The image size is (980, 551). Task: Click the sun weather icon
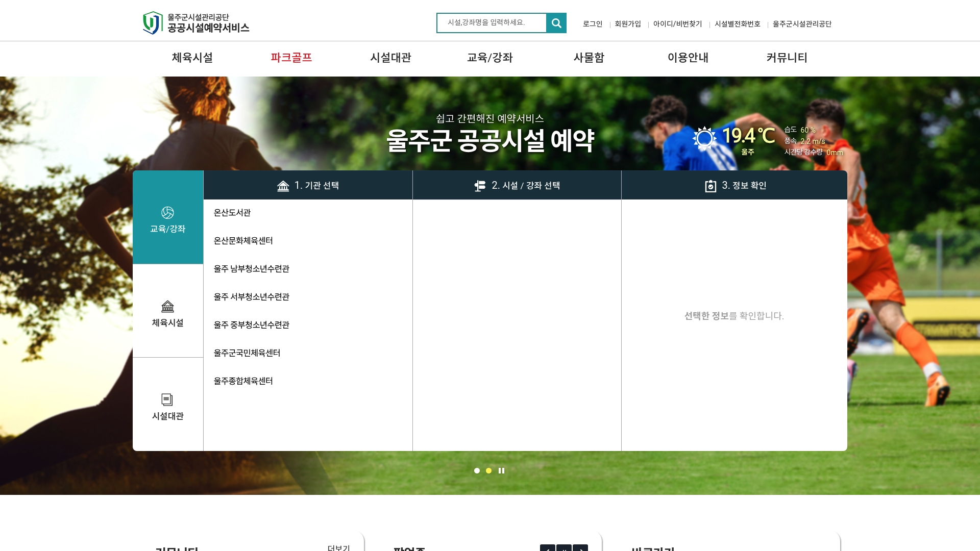pyautogui.click(x=704, y=138)
